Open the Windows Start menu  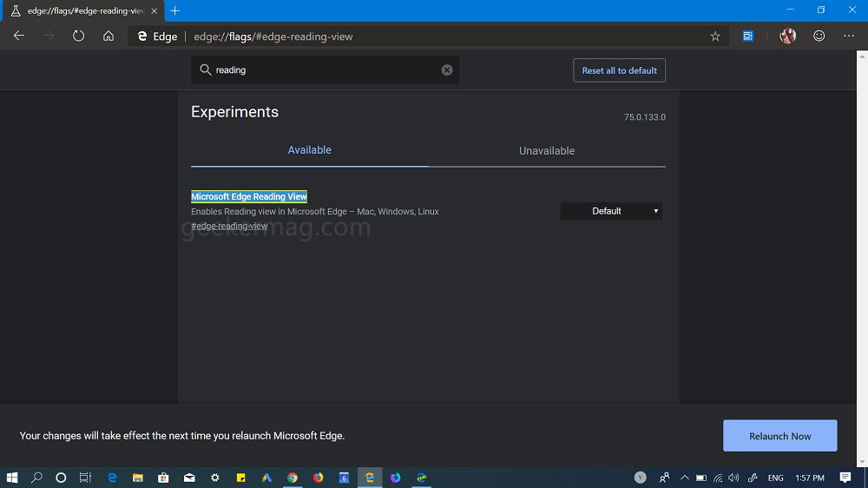click(11, 478)
